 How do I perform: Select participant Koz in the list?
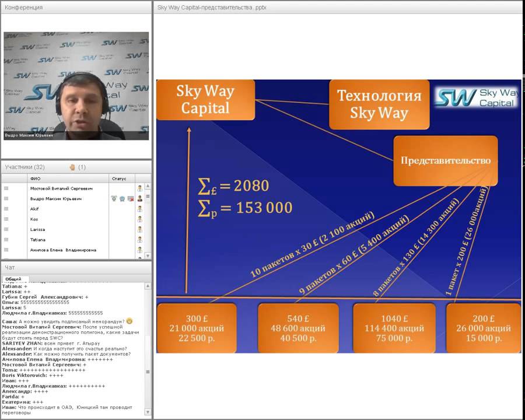coord(34,219)
